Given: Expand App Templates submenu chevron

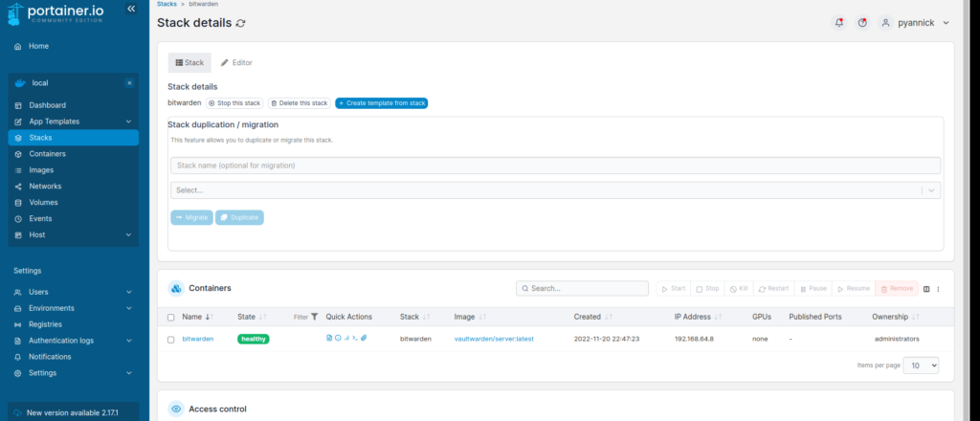Looking at the screenshot, I should pos(129,122).
